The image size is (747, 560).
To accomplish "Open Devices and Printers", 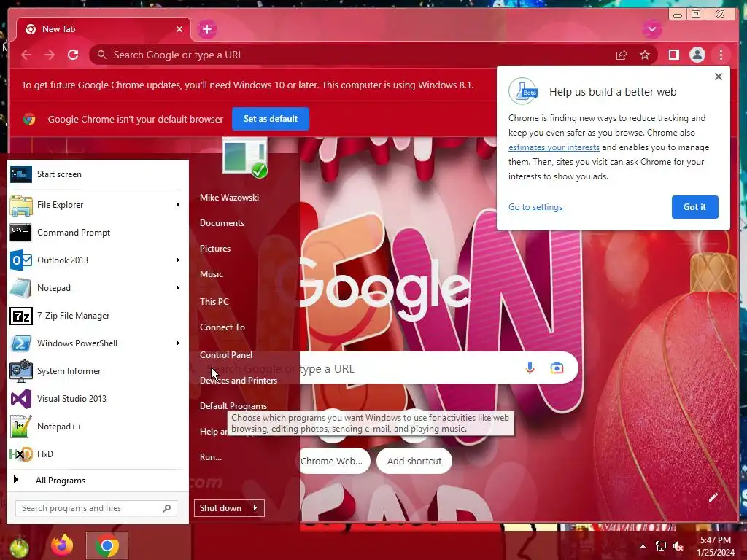I will click(239, 381).
